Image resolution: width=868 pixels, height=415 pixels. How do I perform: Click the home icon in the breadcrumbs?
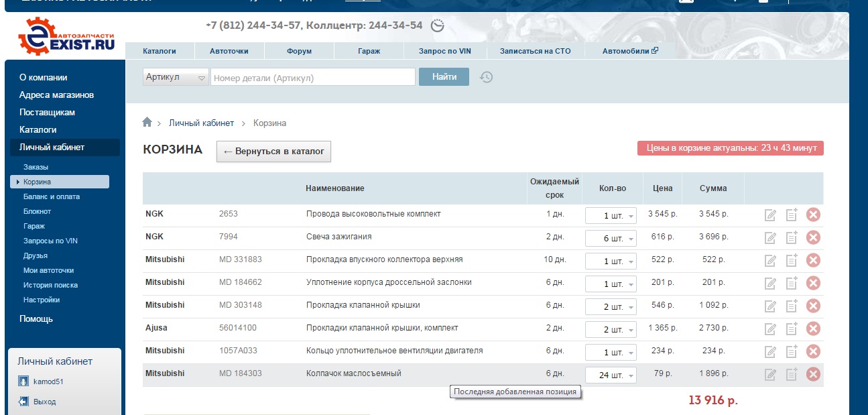pos(147,123)
